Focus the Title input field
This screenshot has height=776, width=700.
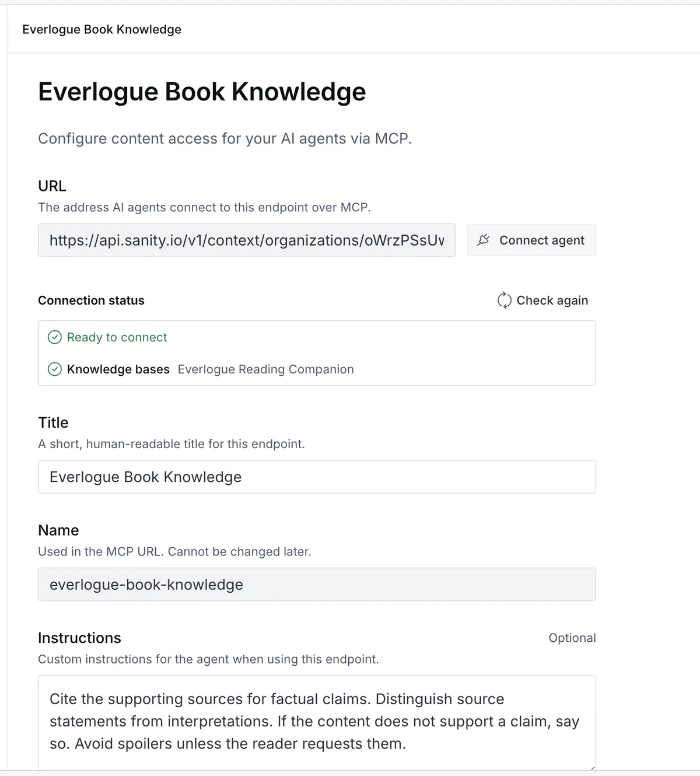(317, 477)
